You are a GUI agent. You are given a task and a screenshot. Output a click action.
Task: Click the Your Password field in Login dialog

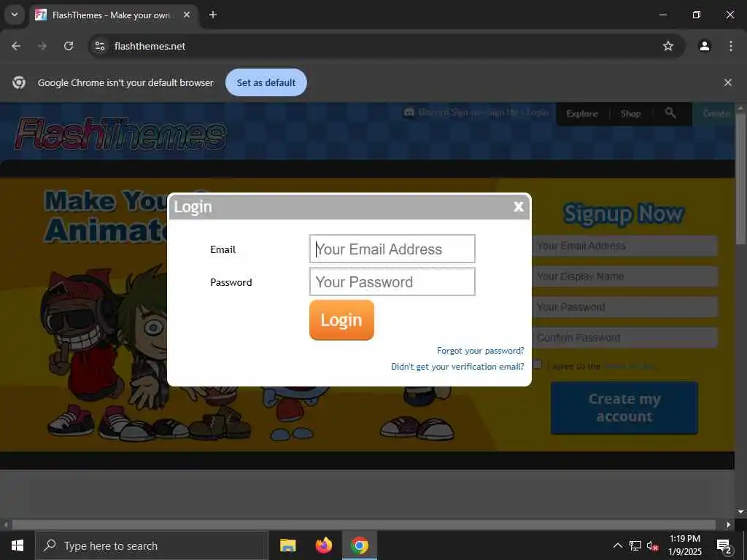coord(392,281)
